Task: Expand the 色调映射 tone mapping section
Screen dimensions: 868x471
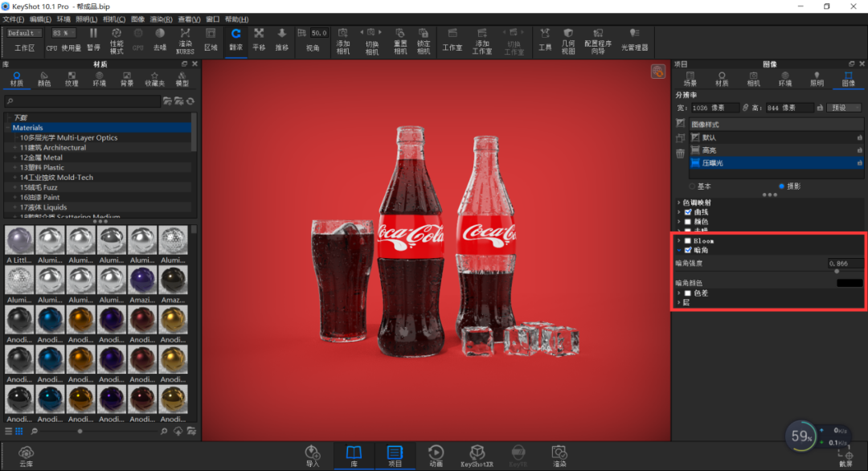Action: pyautogui.click(x=679, y=203)
